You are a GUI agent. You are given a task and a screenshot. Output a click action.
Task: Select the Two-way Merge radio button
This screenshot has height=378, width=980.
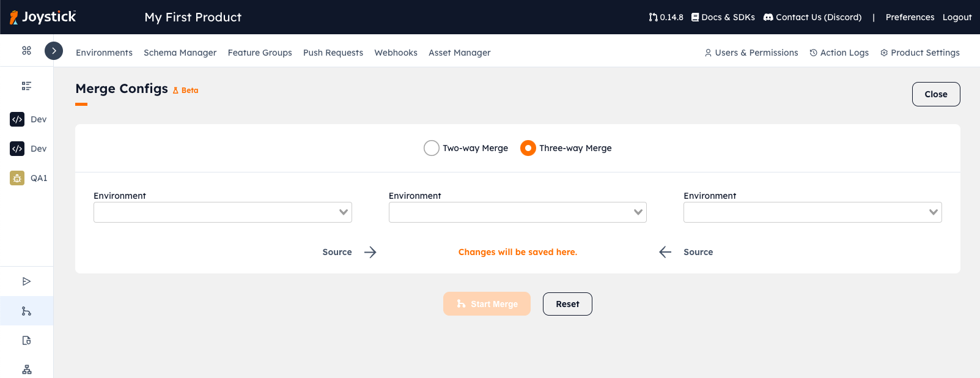(432, 148)
